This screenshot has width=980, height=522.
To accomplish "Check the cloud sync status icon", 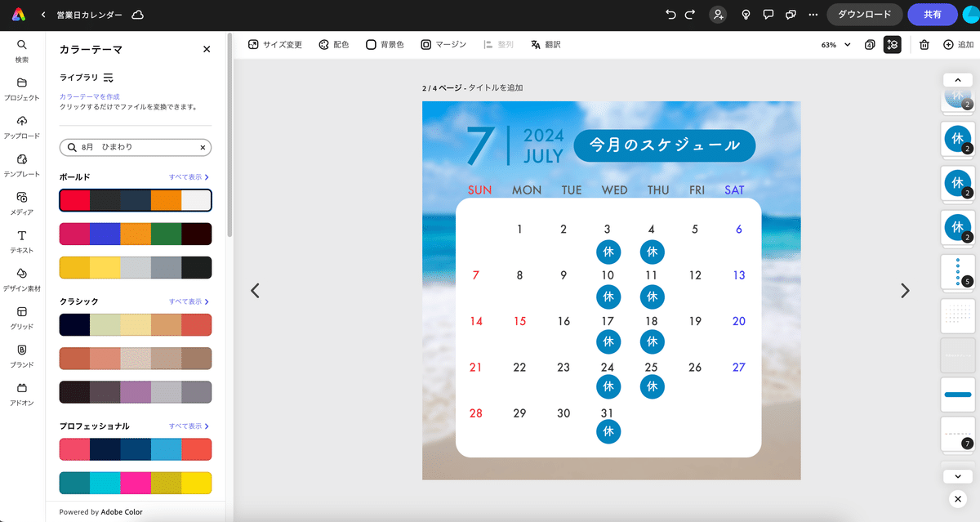I will pos(138,15).
